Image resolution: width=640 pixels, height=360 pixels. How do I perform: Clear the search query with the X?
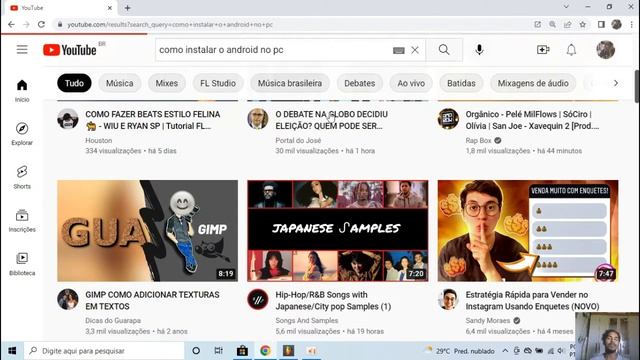[415, 50]
